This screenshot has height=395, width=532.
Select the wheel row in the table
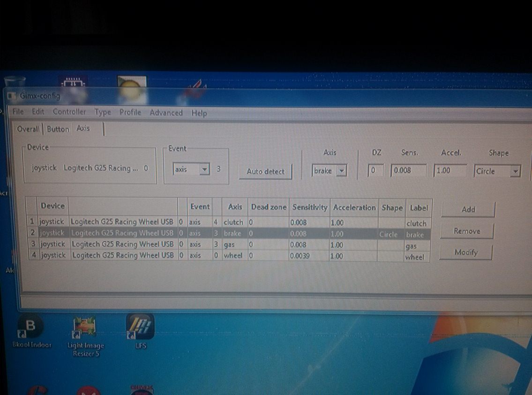230,256
